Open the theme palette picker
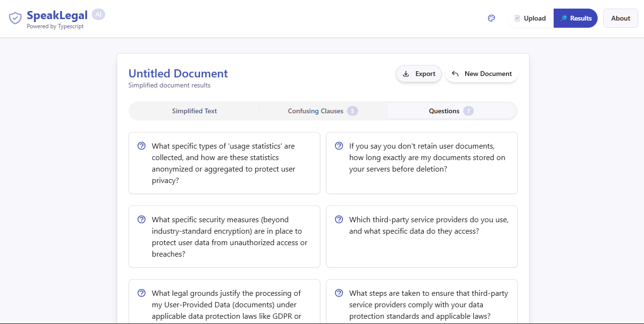This screenshot has height=324, width=644. click(x=491, y=18)
